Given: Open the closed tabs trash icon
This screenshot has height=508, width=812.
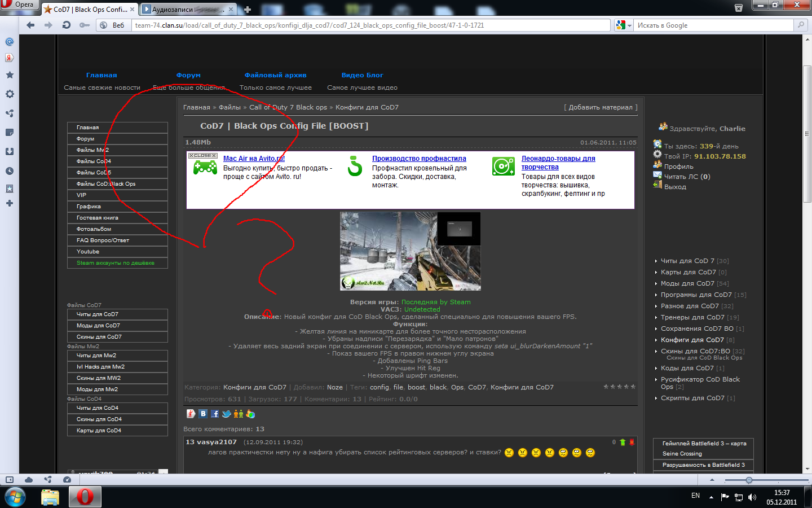Looking at the screenshot, I should tap(739, 7).
